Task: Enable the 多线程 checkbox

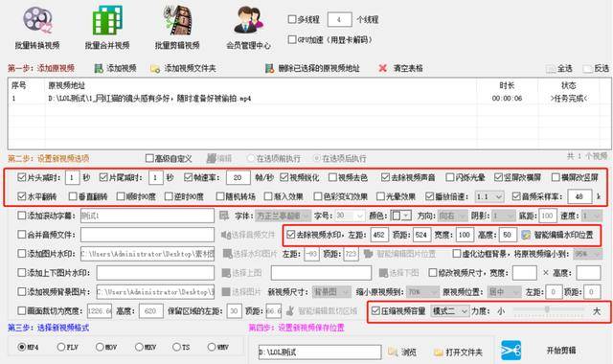Action: pyautogui.click(x=291, y=19)
